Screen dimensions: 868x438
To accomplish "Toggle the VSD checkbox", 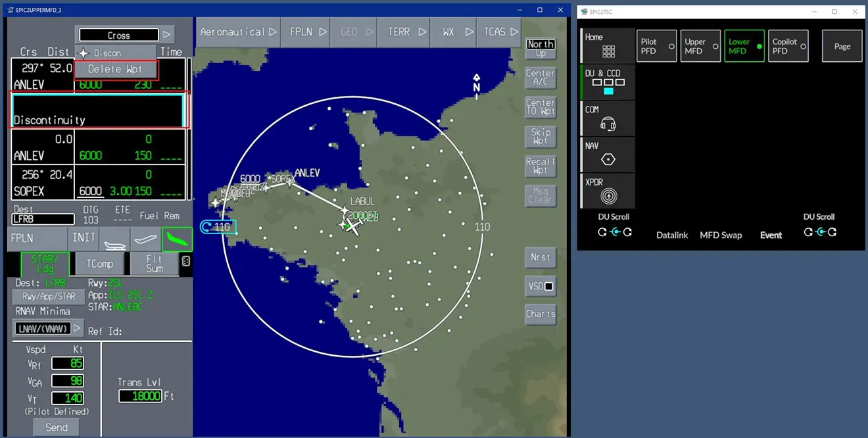I will [549, 287].
